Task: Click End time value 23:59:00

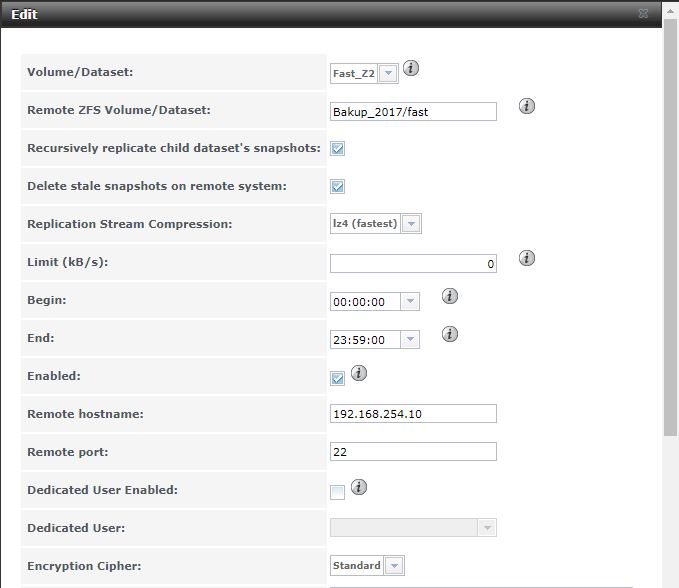Action: (359, 340)
